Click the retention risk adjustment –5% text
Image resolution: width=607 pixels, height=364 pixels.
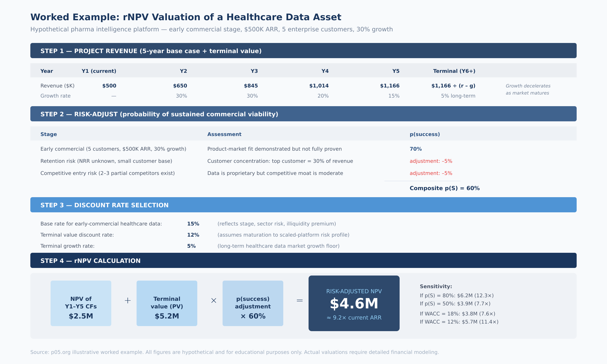point(431,161)
